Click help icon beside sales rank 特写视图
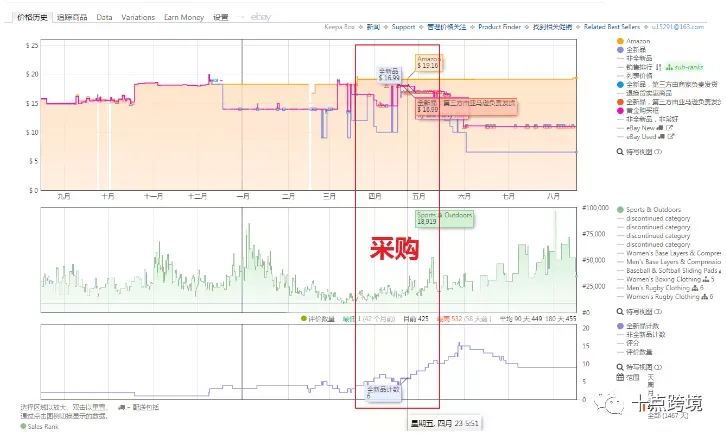 coord(658,311)
